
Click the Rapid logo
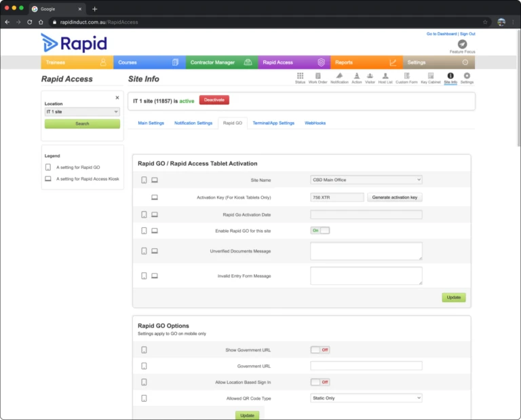[74, 43]
